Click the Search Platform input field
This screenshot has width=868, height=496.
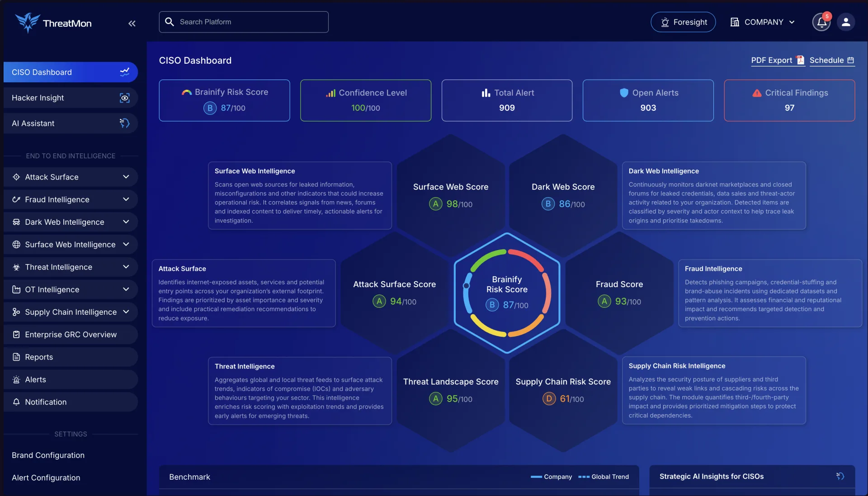244,22
